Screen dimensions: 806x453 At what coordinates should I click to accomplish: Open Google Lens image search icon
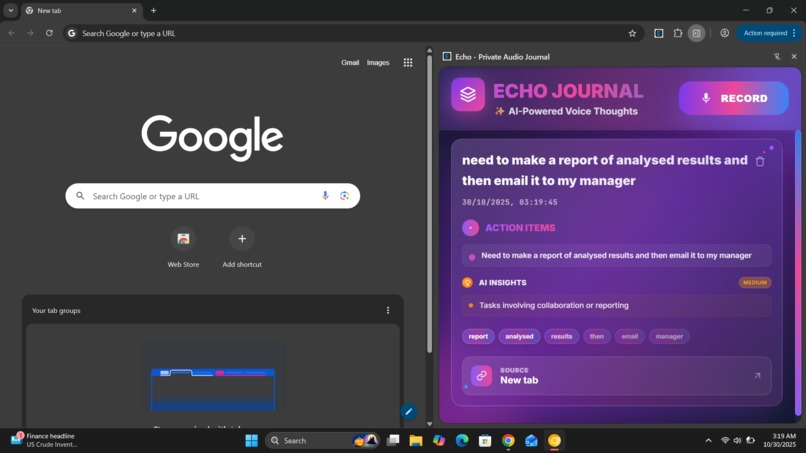click(x=344, y=196)
